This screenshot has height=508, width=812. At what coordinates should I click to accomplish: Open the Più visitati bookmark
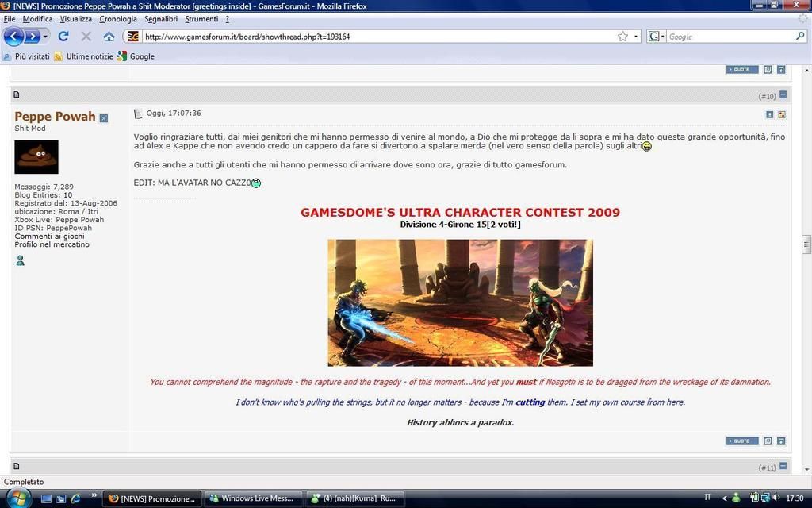click(26, 56)
